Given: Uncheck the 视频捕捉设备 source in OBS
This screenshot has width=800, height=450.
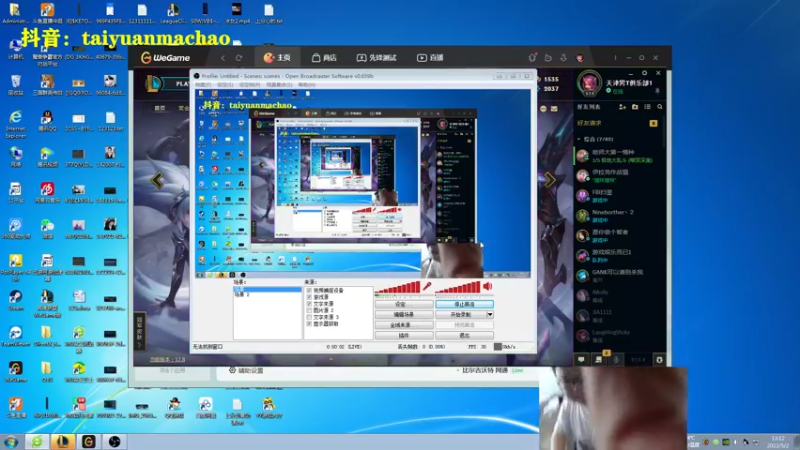Looking at the screenshot, I should pos(309,290).
